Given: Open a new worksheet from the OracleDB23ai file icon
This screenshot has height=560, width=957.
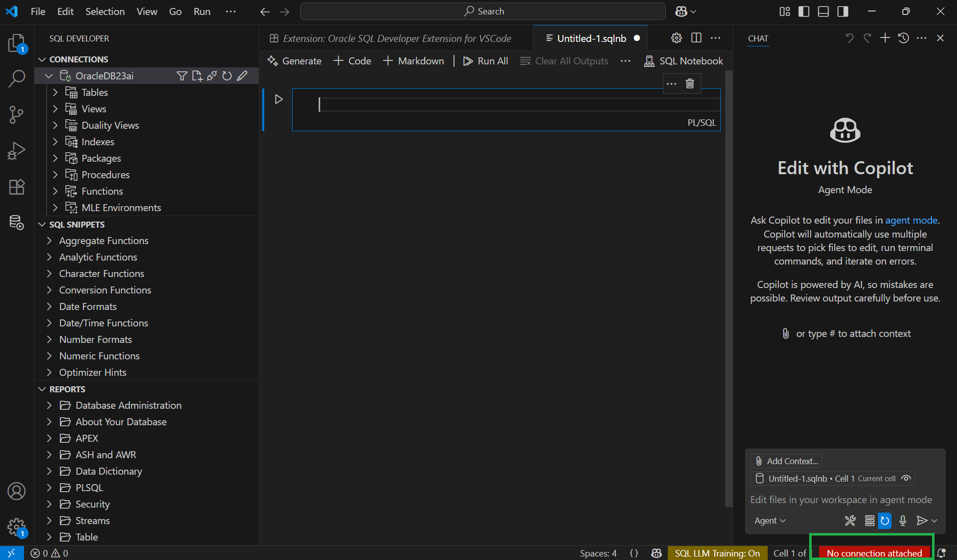Looking at the screenshot, I should click(x=197, y=76).
